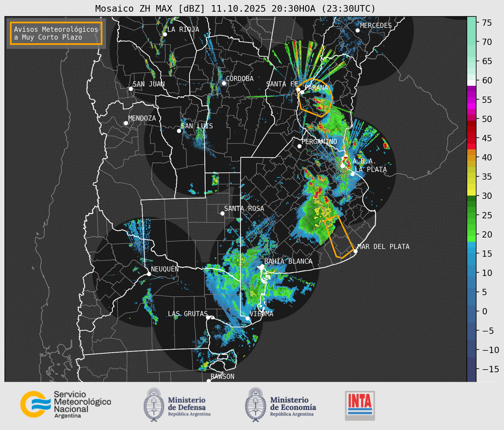Select the Córdoba city marker dot
Viewport: 504px width, 430px height.
click(x=224, y=83)
